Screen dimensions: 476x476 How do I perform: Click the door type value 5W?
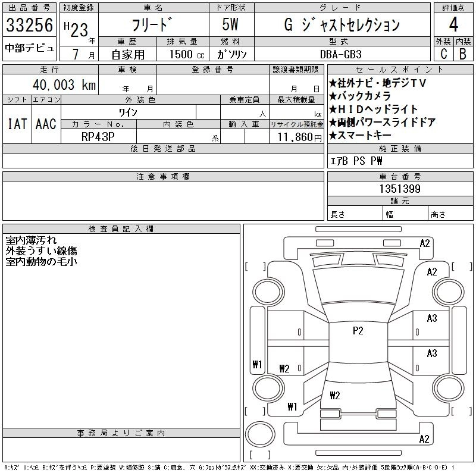pos(230,24)
